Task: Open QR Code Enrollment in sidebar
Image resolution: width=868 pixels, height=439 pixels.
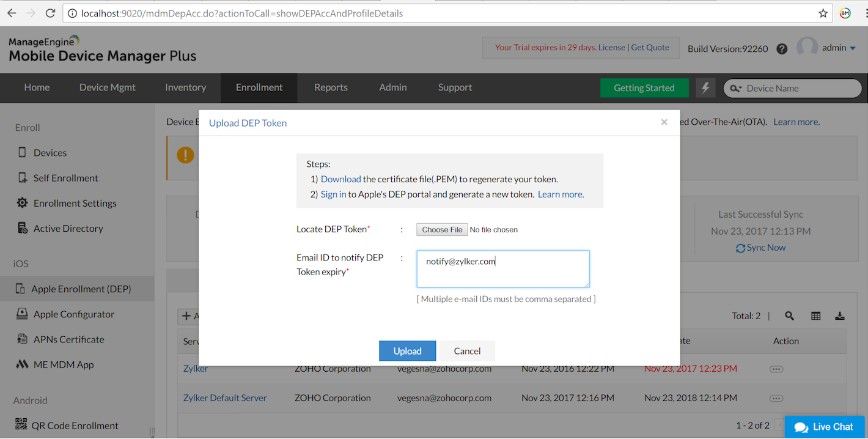Action: click(x=75, y=426)
